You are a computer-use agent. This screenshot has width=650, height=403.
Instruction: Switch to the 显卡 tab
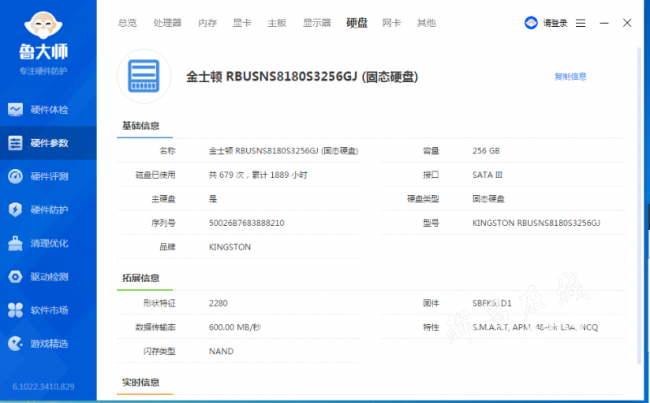tap(242, 23)
